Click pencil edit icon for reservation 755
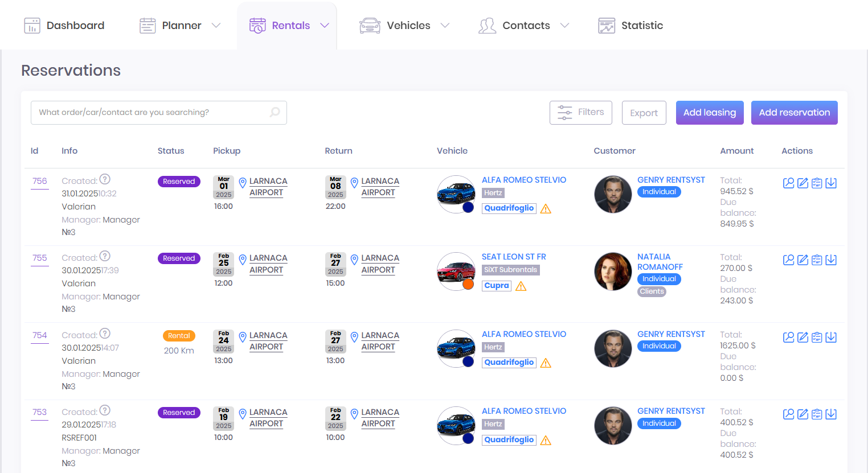This screenshot has height=473, width=868. click(x=803, y=260)
